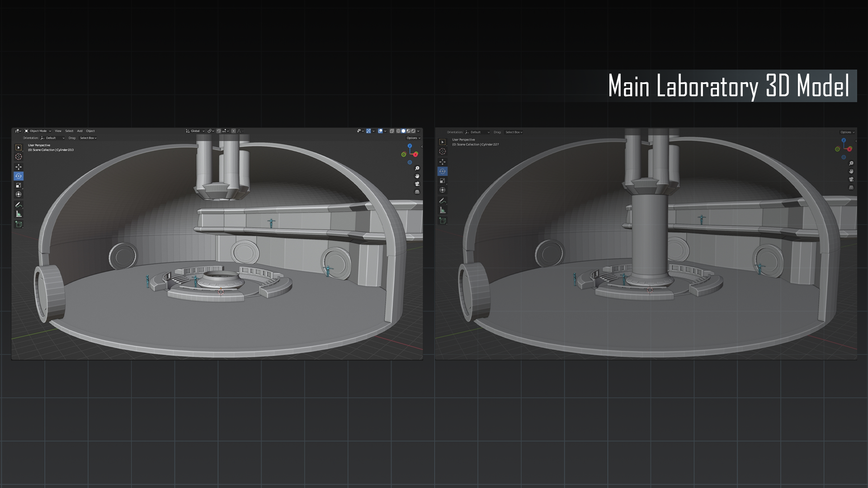Expand the Select Box drag dropdown in the right viewport
The image size is (868, 488).
pos(514,132)
